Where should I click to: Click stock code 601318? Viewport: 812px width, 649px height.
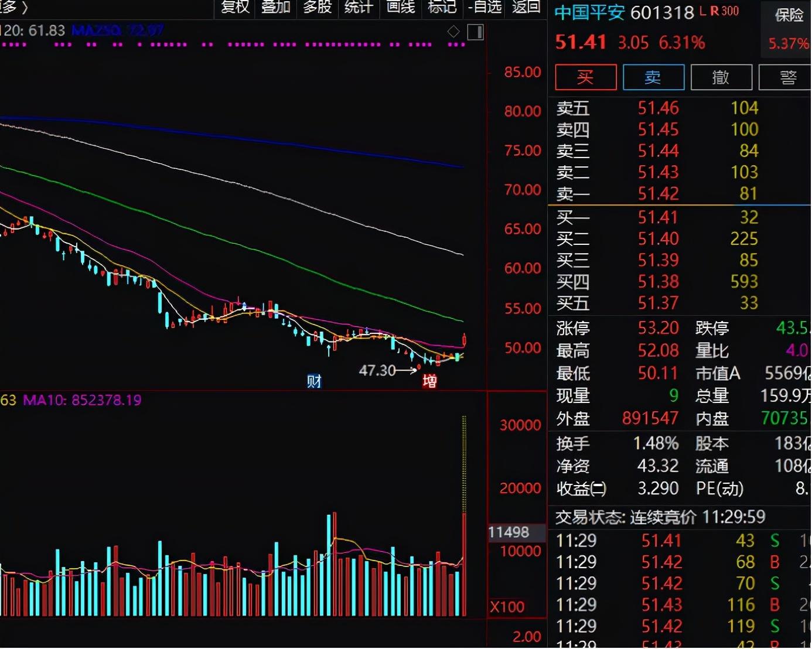pyautogui.click(x=662, y=13)
